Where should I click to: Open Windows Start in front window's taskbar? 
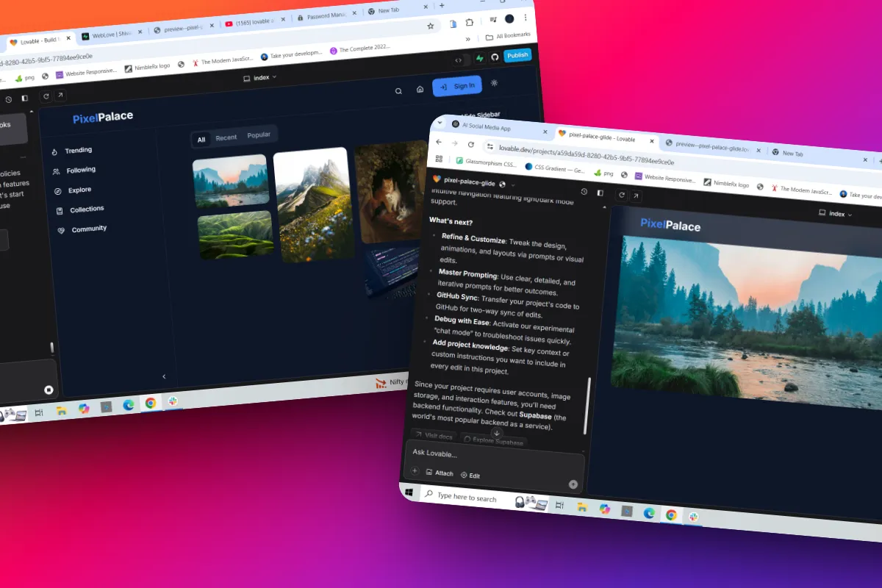(x=409, y=491)
